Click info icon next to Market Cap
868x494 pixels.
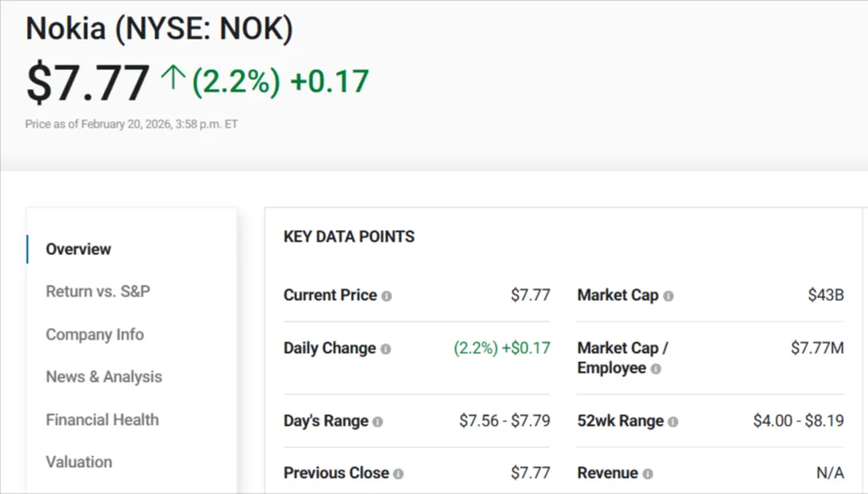click(x=669, y=296)
